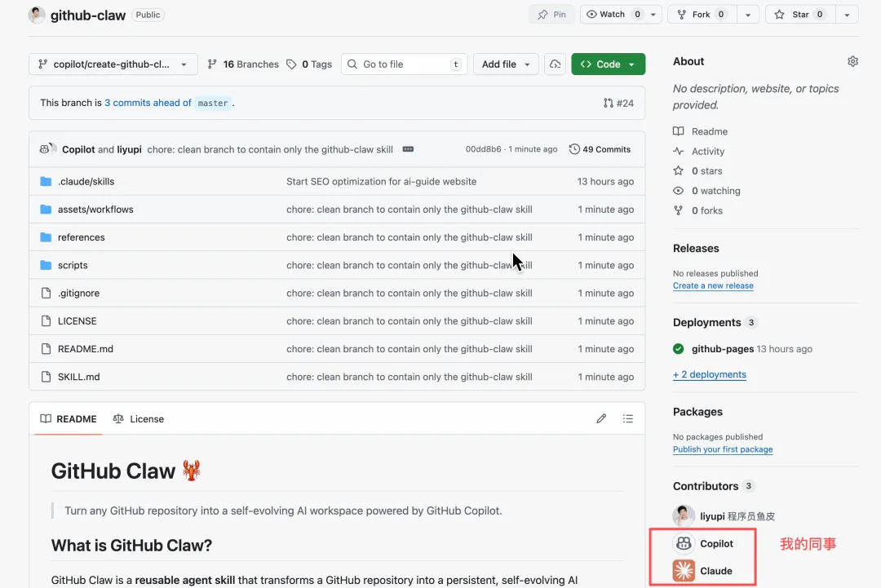Open the 49 Commits history
Image resolution: width=881 pixels, height=588 pixels.
point(600,149)
